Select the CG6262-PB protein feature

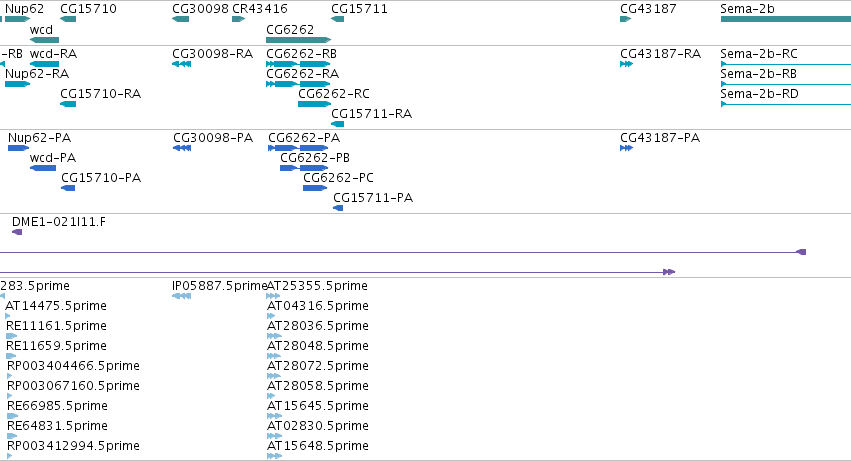click(x=304, y=168)
